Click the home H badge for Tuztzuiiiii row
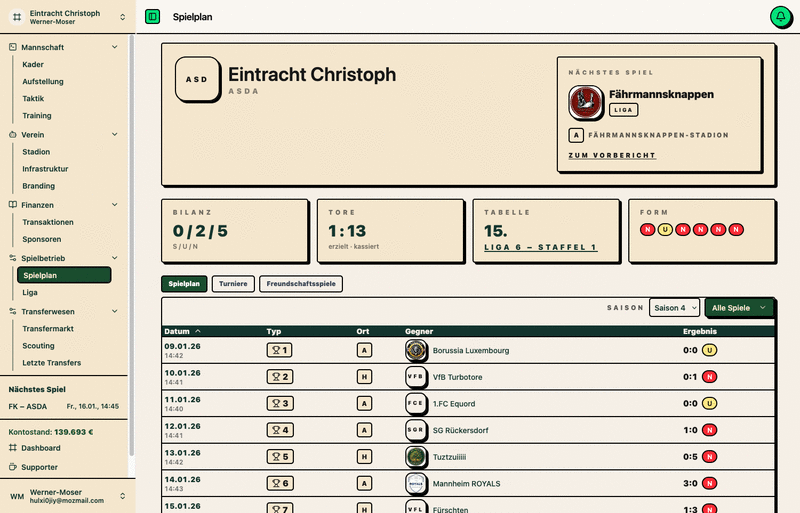Screen dimensions: 800x513 (364, 456)
